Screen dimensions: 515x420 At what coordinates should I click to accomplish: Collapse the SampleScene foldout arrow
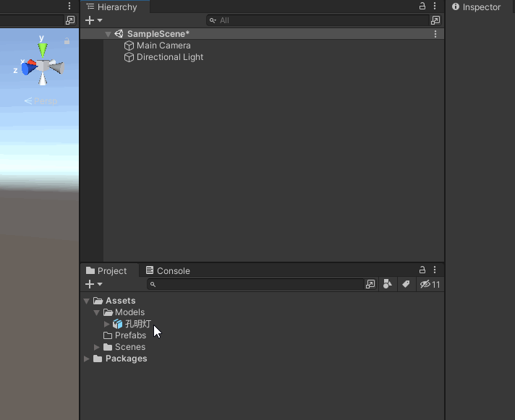tap(108, 34)
